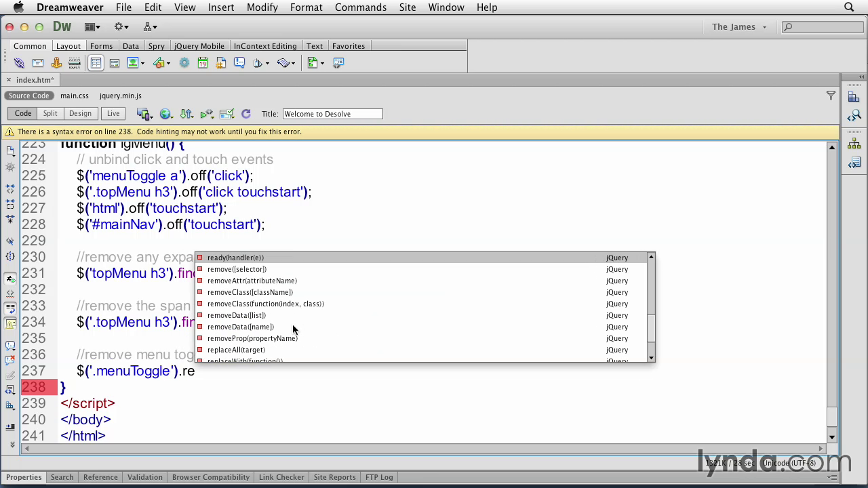Viewport: 868px width, 488px height.
Task: Click Balance Braces icon
Action: coord(10,256)
